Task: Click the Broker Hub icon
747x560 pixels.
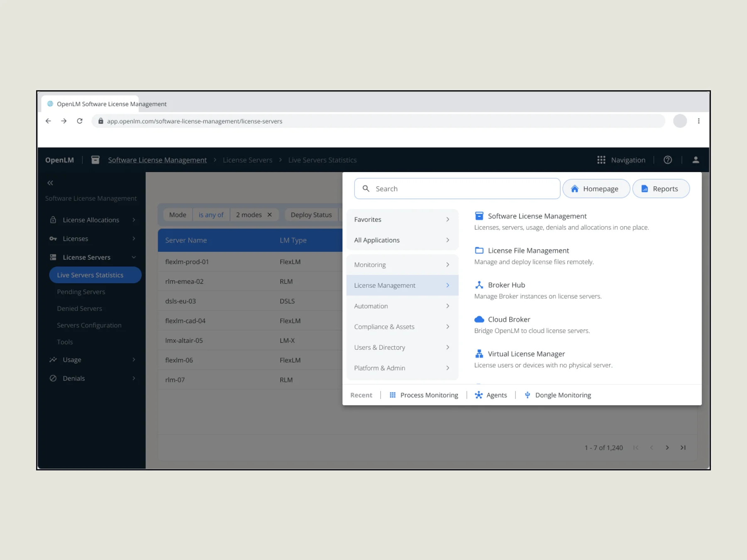Action: [x=479, y=285]
